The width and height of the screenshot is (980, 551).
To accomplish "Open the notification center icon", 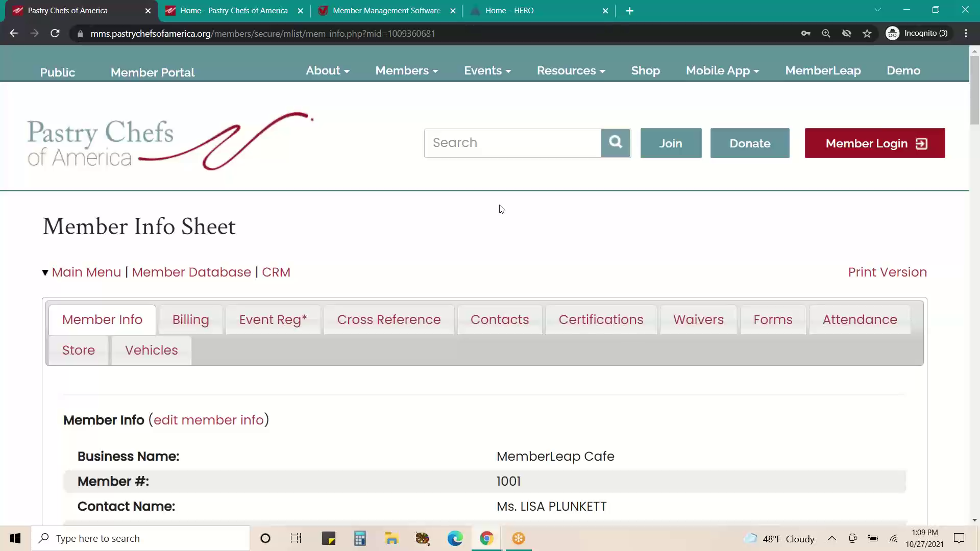I will (959, 538).
